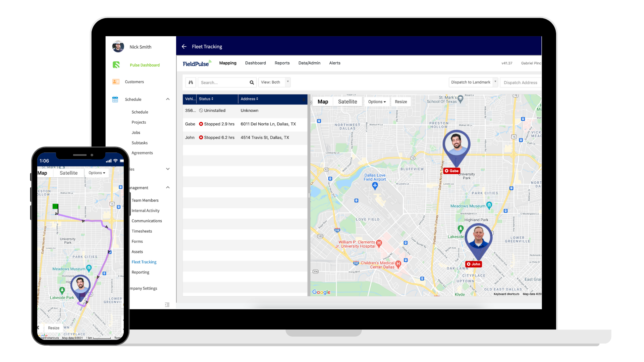Open Timesheets in the sidebar

142,231
